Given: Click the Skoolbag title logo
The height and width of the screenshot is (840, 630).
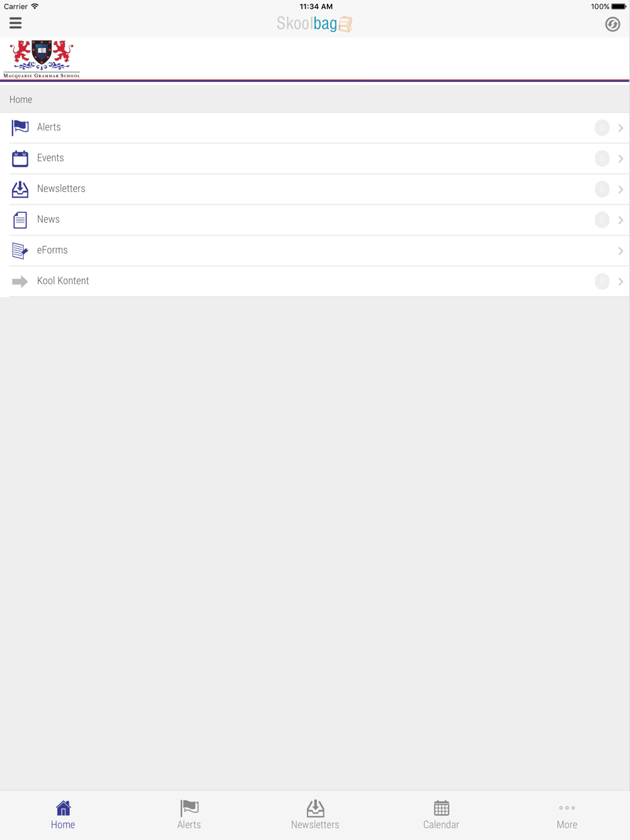Looking at the screenshot, I should pos(314,24).
